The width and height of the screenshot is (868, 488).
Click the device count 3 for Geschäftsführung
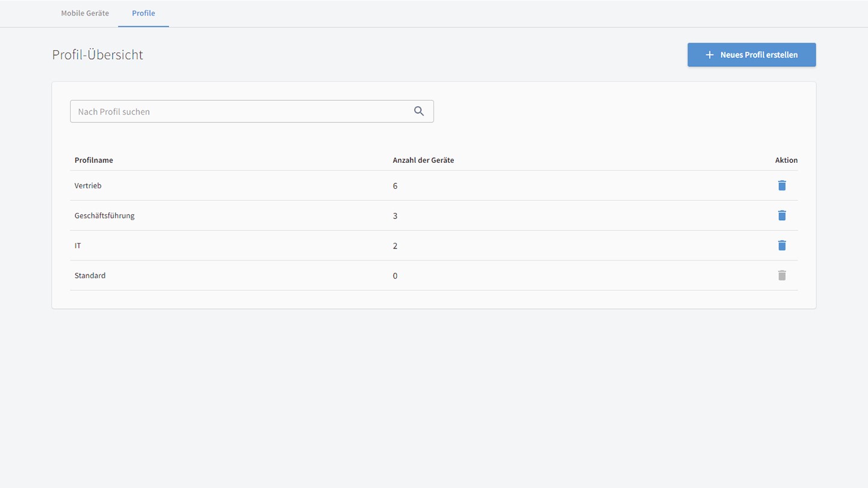tap(395, 216)
